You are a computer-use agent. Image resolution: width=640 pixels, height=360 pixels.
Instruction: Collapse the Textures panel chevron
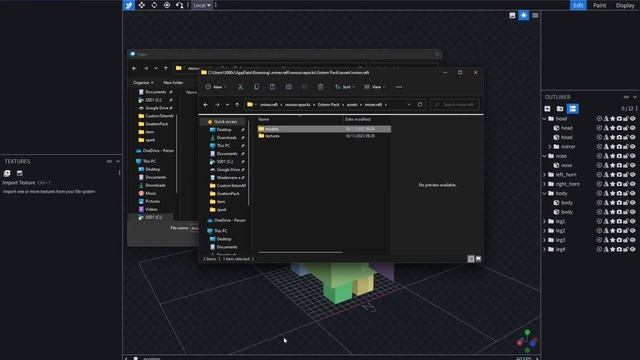click(x=118, y=162)
